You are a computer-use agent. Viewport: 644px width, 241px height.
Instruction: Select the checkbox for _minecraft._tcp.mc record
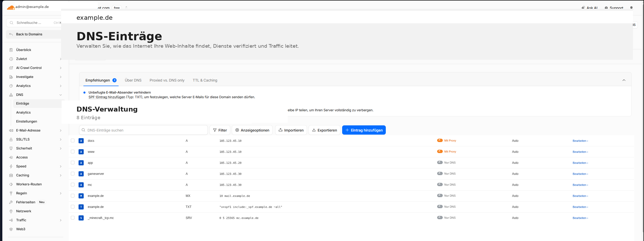click(73, 218)
